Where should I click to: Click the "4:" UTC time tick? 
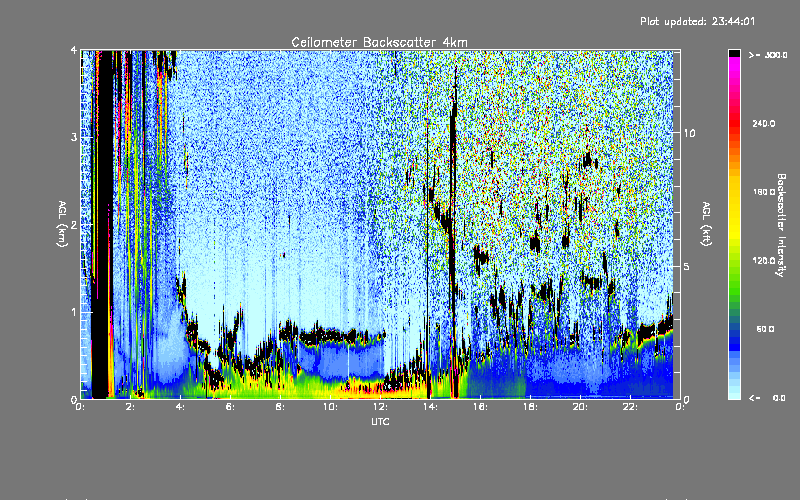[181, 407]
